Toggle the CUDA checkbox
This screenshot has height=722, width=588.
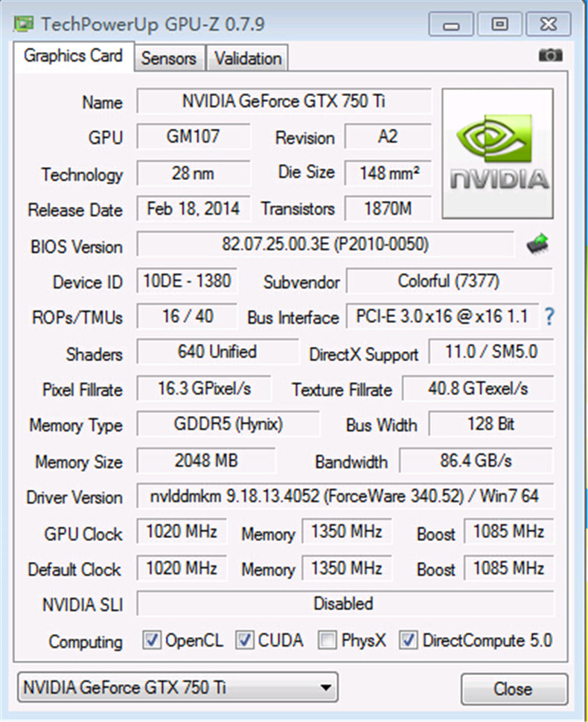244,640
